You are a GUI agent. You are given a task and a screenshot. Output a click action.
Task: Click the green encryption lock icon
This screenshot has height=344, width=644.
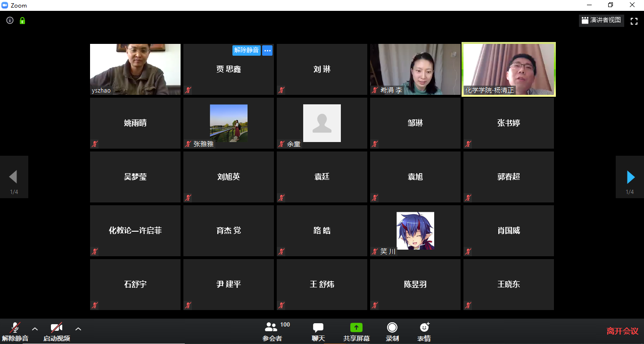pos(22,21)
